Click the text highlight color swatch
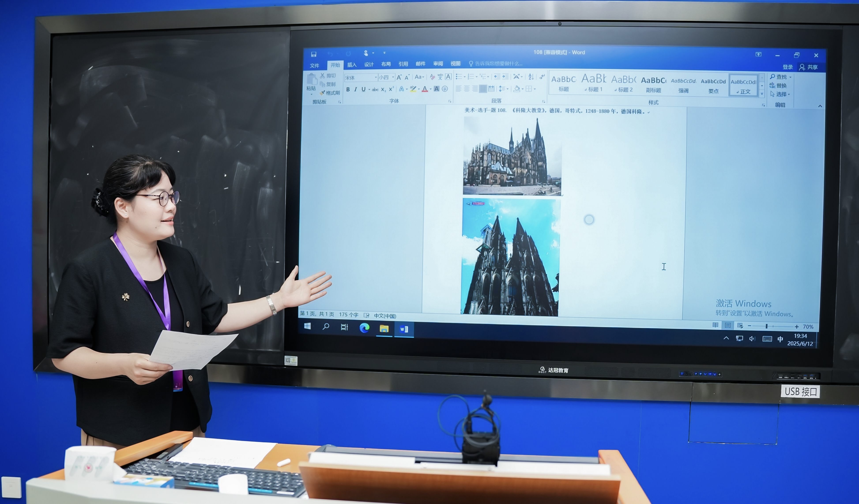 (413, 89)
